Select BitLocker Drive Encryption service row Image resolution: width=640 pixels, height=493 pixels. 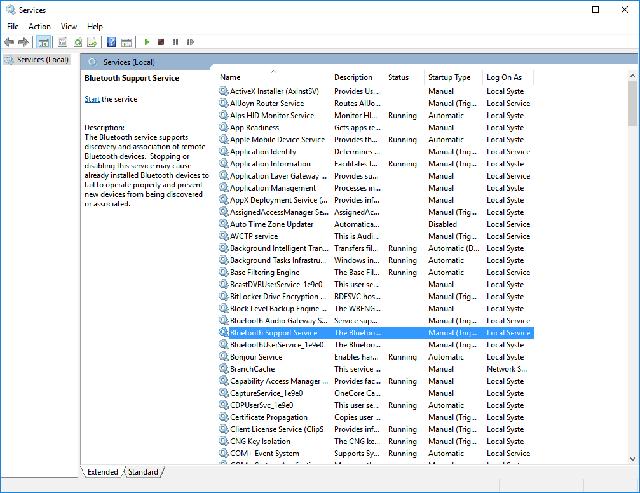[376, 296]
